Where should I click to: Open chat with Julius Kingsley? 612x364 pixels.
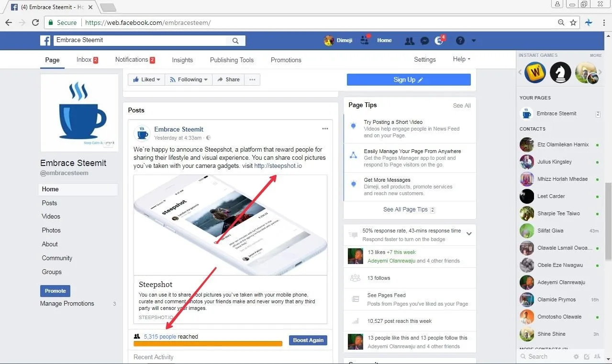tap(559, 162)
